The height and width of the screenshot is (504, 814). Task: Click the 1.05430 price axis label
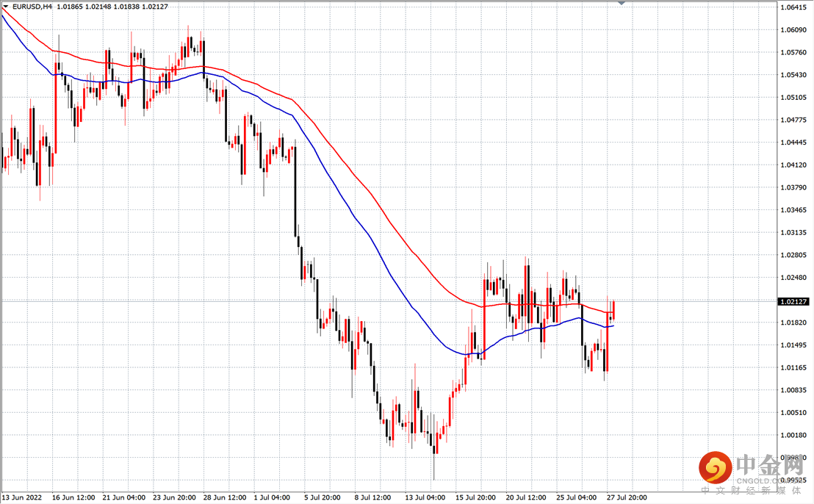793,75
